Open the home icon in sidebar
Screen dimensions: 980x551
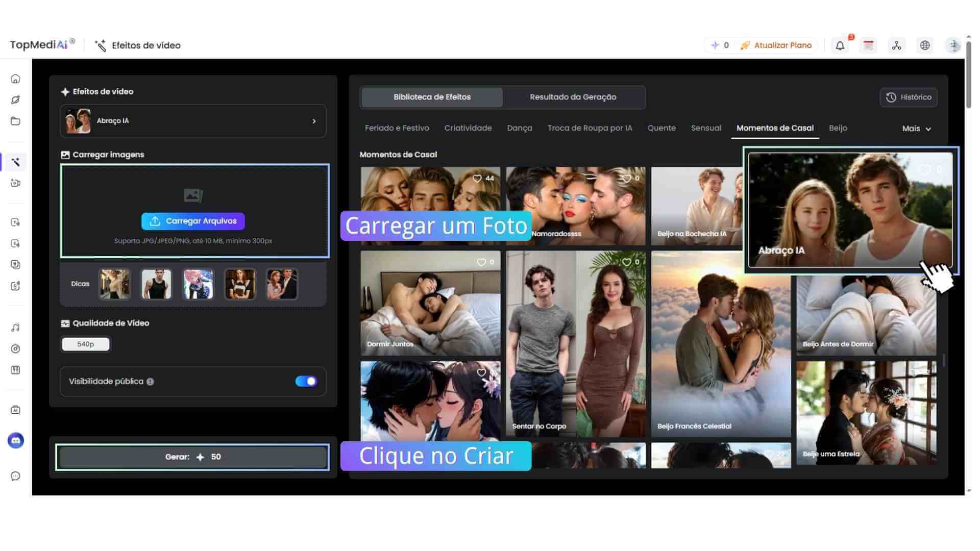coord(15,79)
